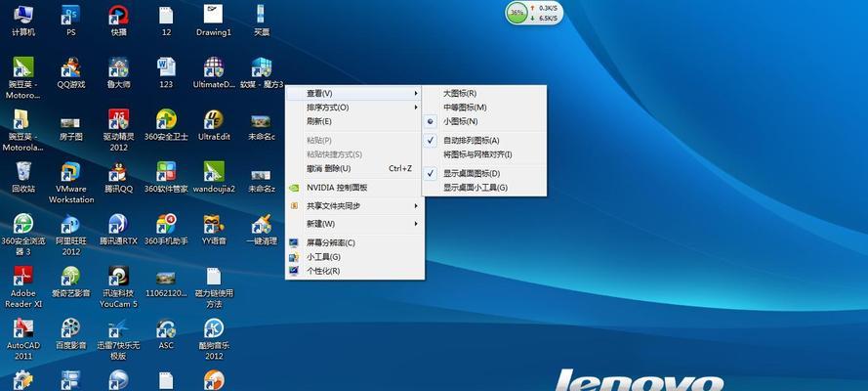This screenshot has height=391, width=868.
Task: Select the 一键清理 broom icon
Action: [x=262, y=224]
